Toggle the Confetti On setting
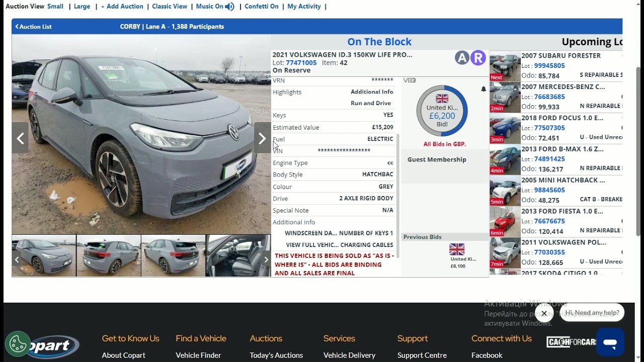Image resolution: width=644 pixels, height=362 pixels. [262, 7]
